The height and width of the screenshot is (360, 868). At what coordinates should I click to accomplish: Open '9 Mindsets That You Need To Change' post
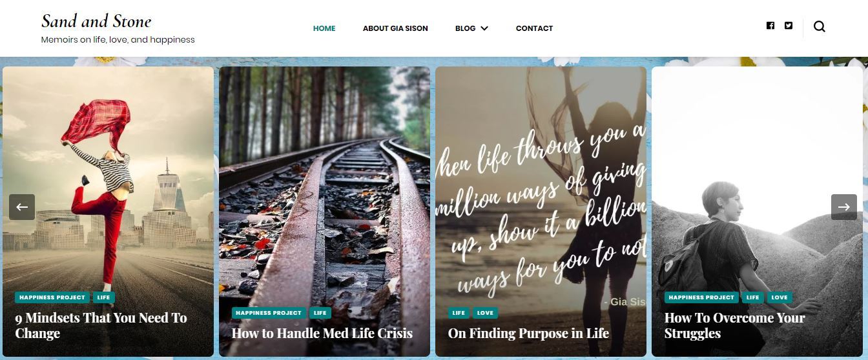click(x=101, y=326)
